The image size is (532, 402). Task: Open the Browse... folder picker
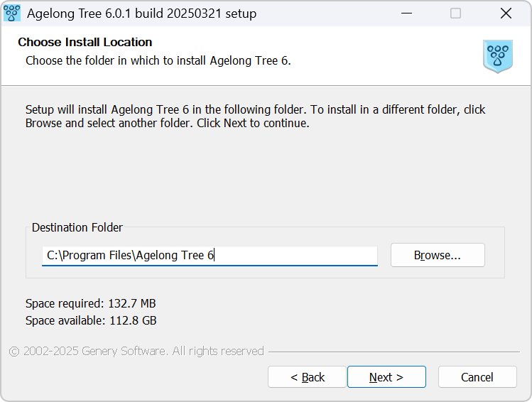(x=438, y=255)
